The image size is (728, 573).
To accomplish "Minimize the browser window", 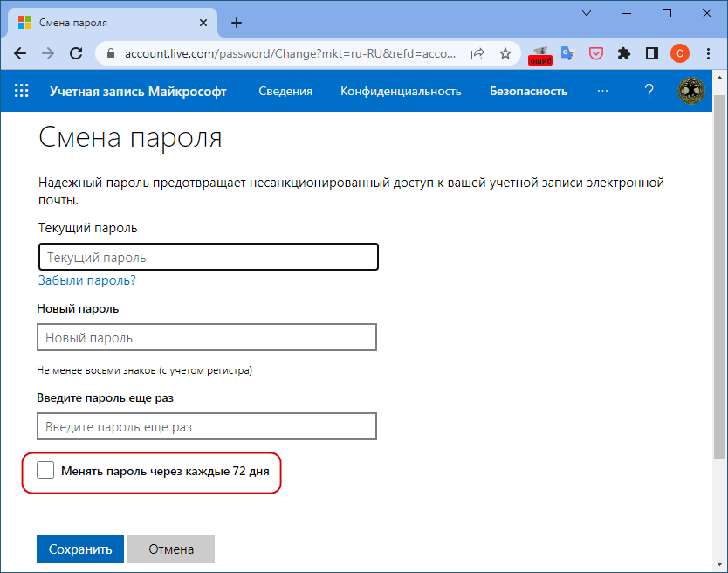I will (x=627, y=13).
